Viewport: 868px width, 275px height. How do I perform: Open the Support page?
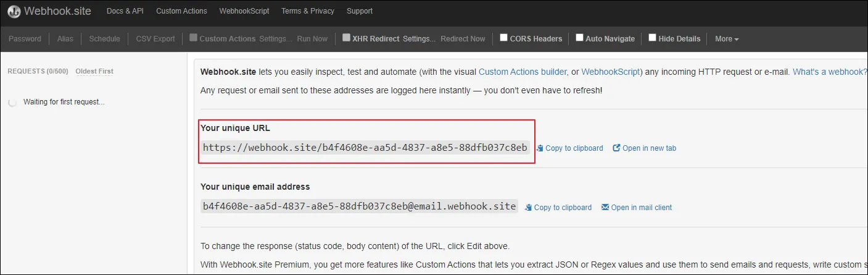point(360,11)
